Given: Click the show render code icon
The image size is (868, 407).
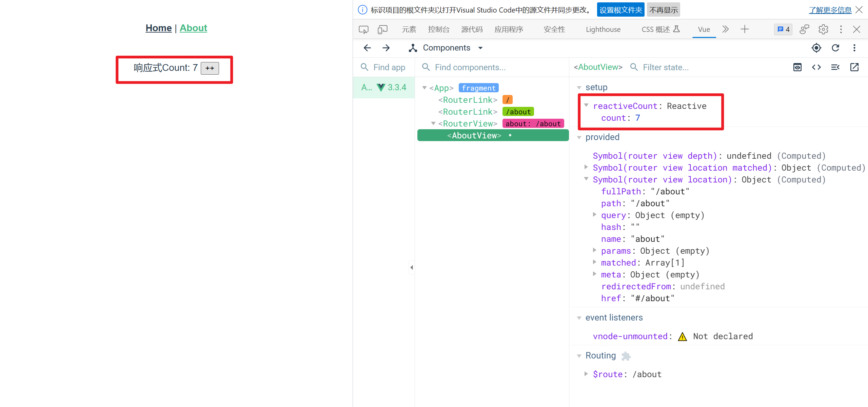Looking at the screenshot, I should (816, 67).
